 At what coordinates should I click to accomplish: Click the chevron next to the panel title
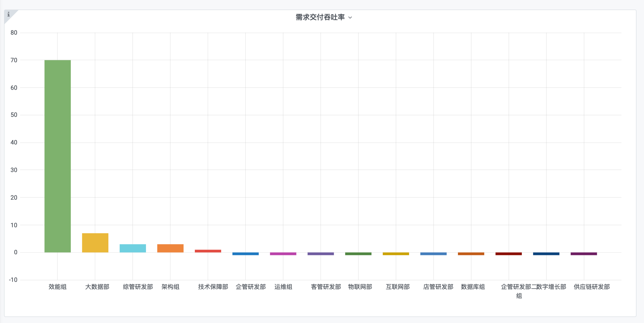tap(350, 18)
